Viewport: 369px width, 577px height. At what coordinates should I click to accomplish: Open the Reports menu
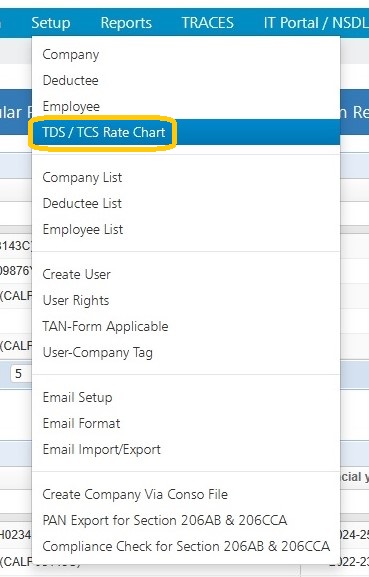[126, 23]
